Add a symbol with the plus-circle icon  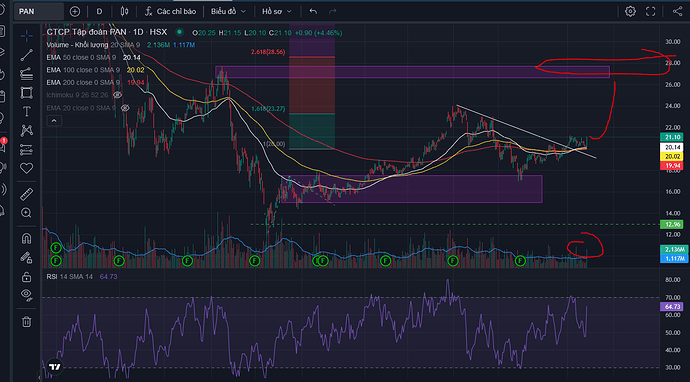(x=75, y=11)
